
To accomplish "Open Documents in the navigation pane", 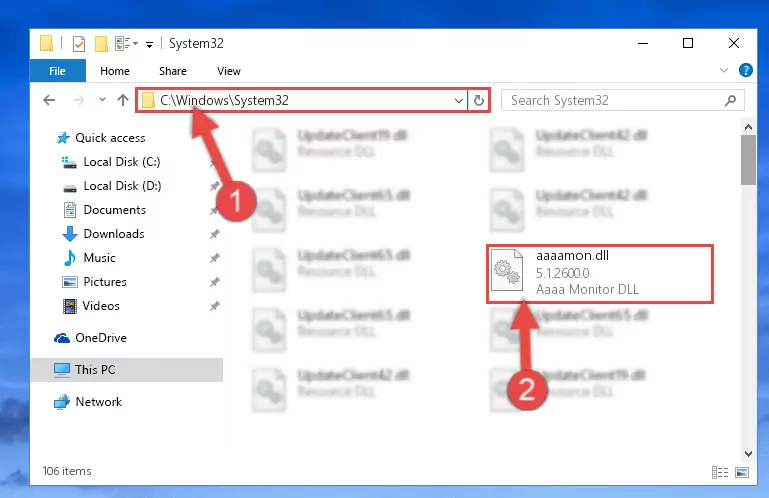I will 114,210.
